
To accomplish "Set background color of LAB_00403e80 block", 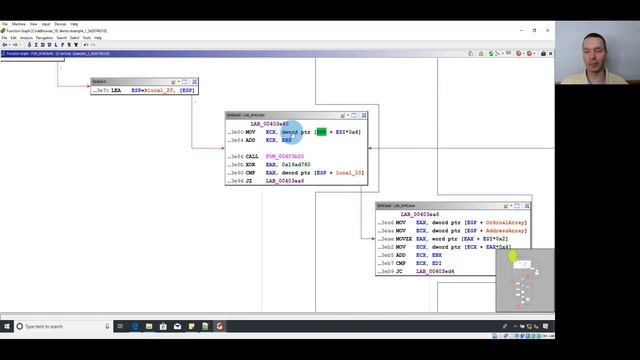I will 343,116.
